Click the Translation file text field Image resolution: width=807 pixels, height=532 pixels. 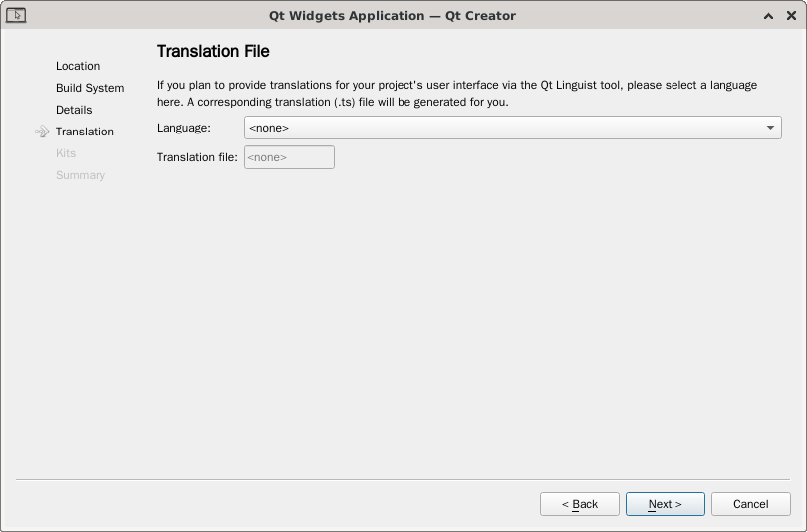coord(289,157)
